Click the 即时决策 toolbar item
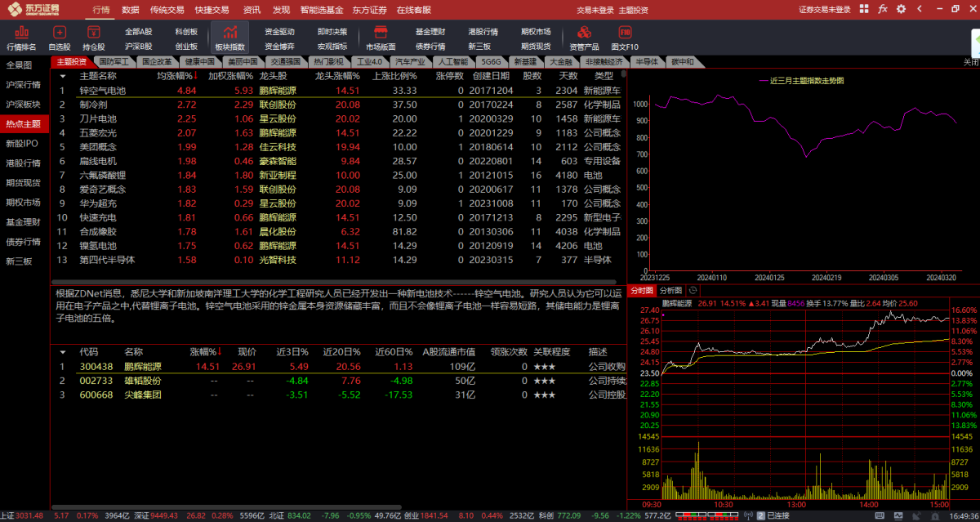980x522 pixels. [332, 31]
